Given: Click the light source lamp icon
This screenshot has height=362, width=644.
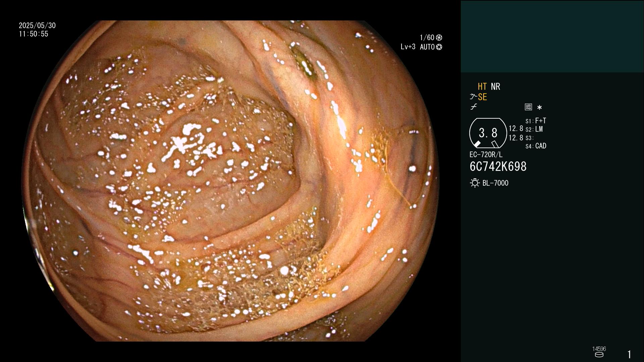Looking at the screenshot, I should [x=475, y=183].
